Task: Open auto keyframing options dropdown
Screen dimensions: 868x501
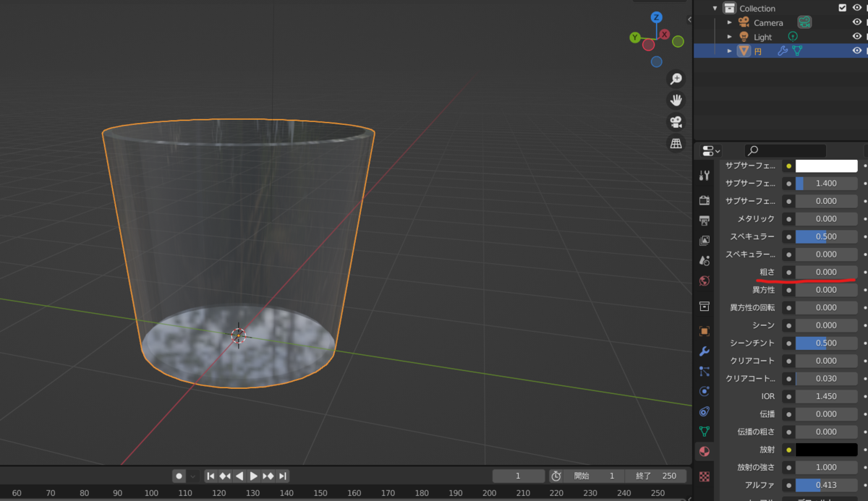Action: click(x=193, y=476)
